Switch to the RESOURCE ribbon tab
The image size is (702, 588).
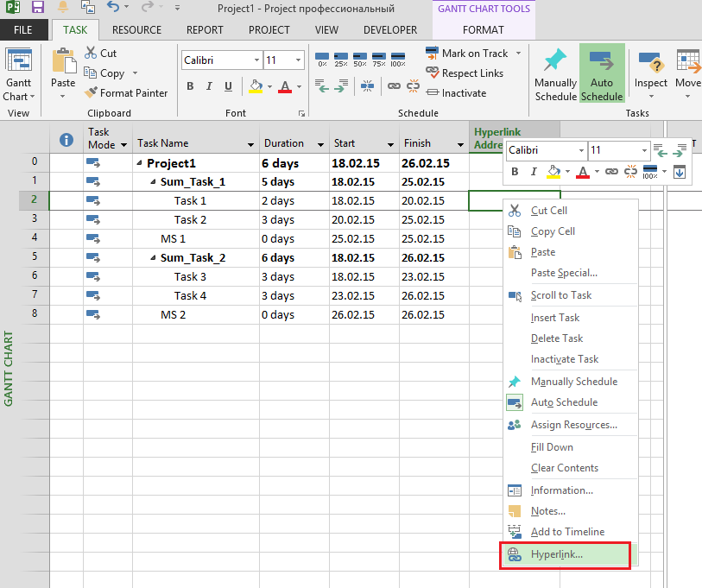coord(136,30)
